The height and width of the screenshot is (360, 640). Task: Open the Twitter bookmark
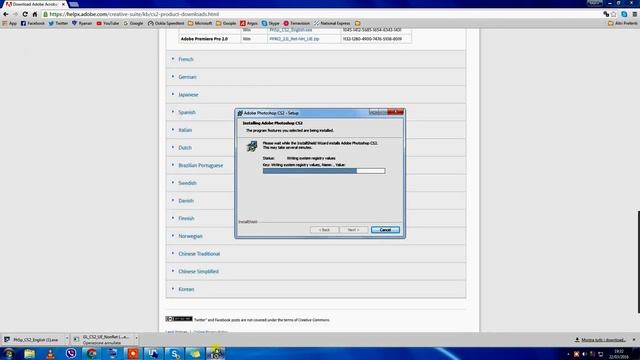58,23
